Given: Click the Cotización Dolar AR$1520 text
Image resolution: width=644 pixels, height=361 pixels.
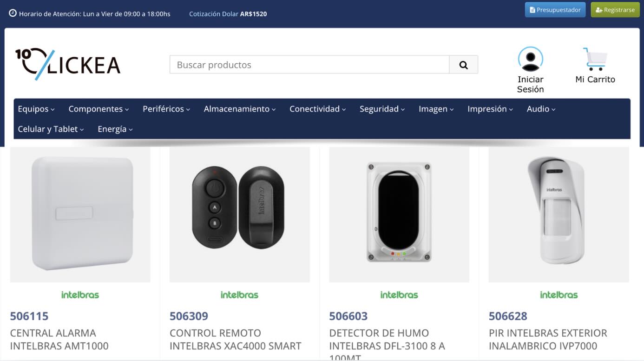Looking at the screenshot, I should point(228,14).
